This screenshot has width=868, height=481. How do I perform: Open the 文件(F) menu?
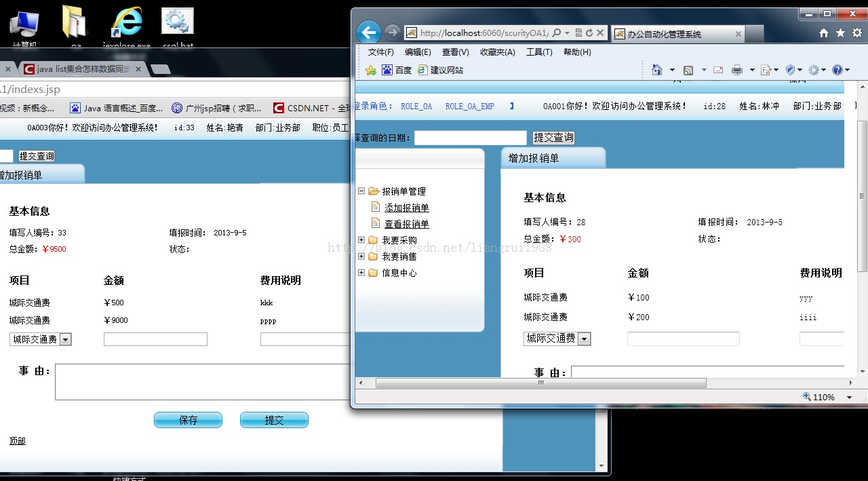[380, 52]
